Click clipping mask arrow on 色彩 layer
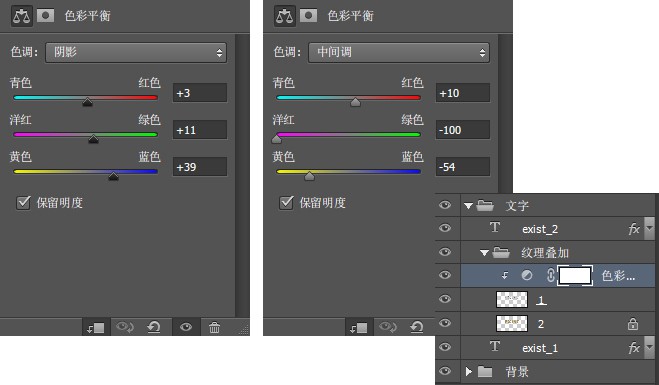The width and height of the screenshot is (659, 385). point(505,275)
